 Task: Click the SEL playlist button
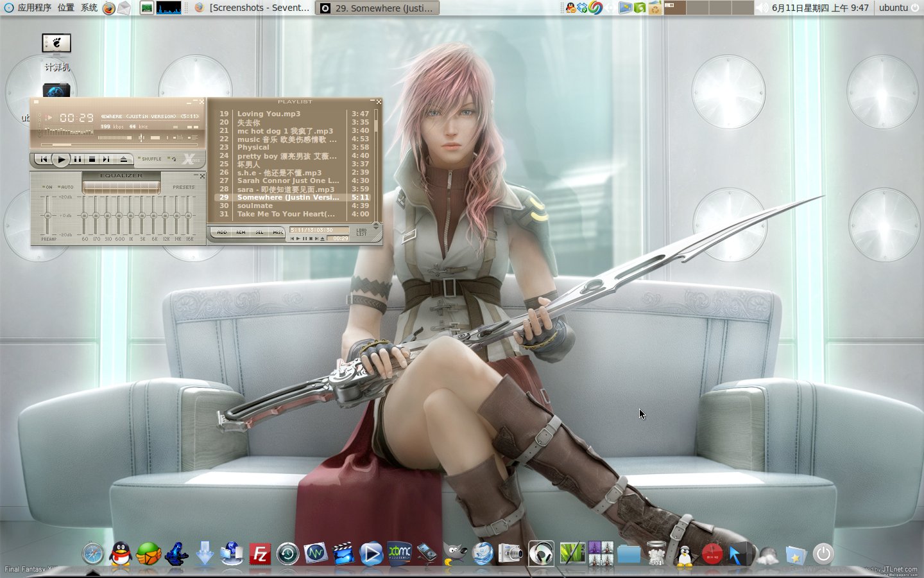click(x=259, y=232)
